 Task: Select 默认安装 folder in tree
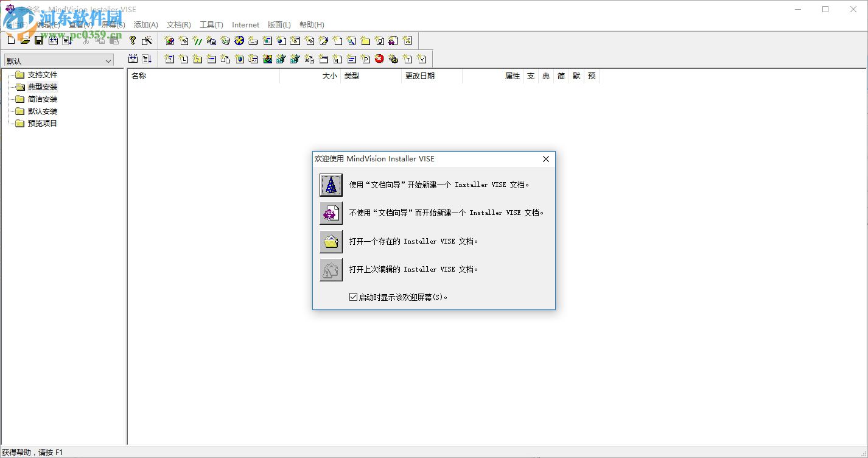pos(43,111)
